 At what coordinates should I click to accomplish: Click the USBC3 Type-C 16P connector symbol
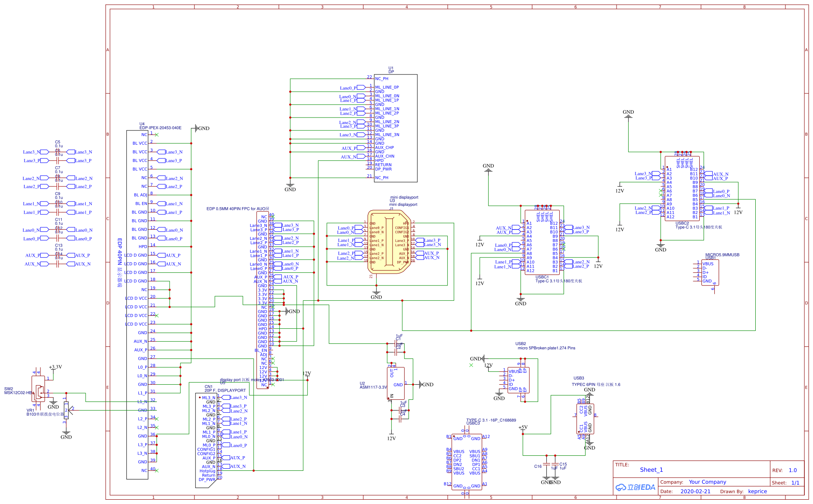pyautogui.click(x=467, y=462)
